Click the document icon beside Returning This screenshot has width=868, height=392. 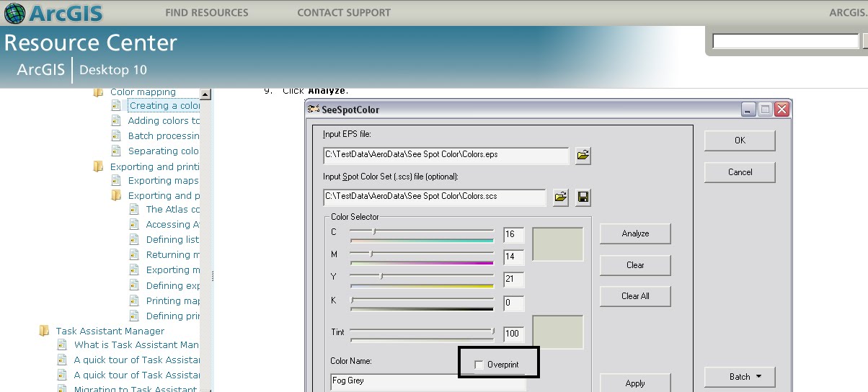tap(134, 254)
